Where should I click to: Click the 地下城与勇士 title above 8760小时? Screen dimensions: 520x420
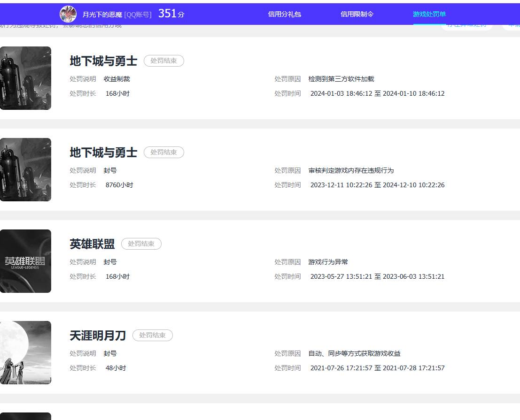(x=103, y=153)
